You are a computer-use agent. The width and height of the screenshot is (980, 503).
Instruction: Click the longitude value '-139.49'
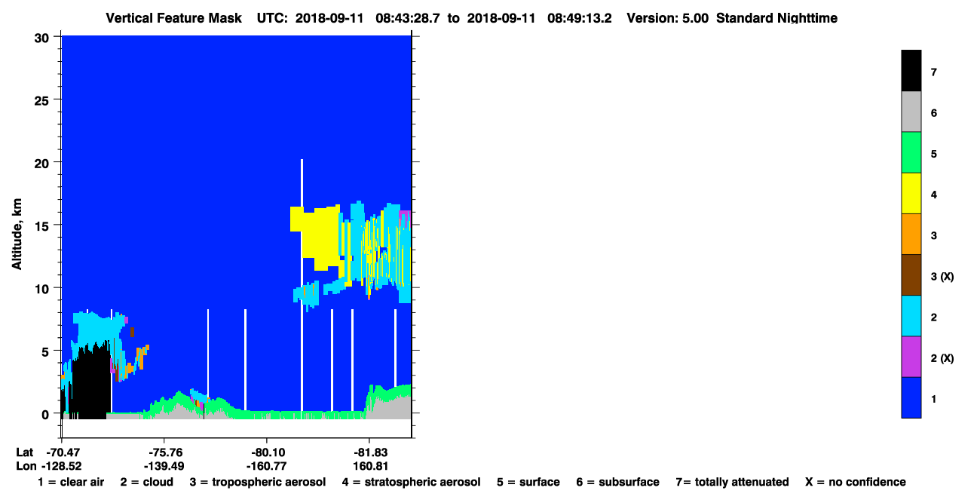point(164,466)
